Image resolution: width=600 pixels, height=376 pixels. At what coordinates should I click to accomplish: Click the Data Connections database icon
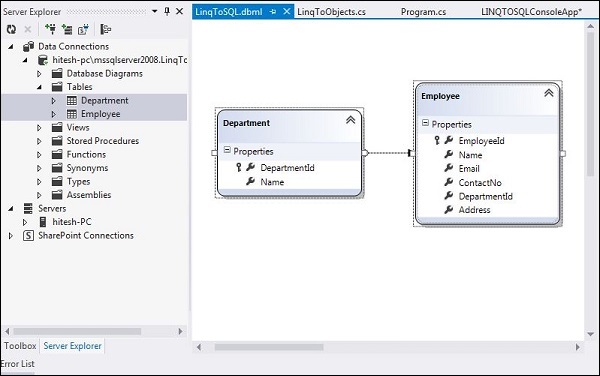click(x=28, y=47)
